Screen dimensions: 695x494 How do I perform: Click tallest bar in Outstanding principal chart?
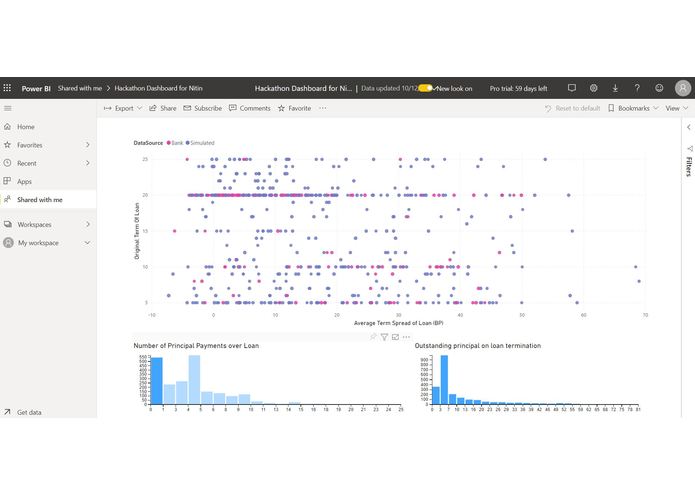pyautogui.click(x=444, y=380)
